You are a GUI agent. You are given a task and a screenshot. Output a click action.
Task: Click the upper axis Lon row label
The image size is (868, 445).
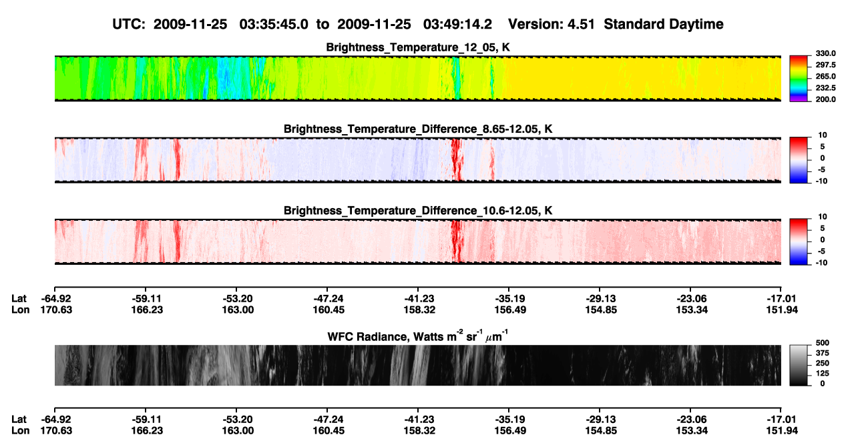[x=21, y=310]
